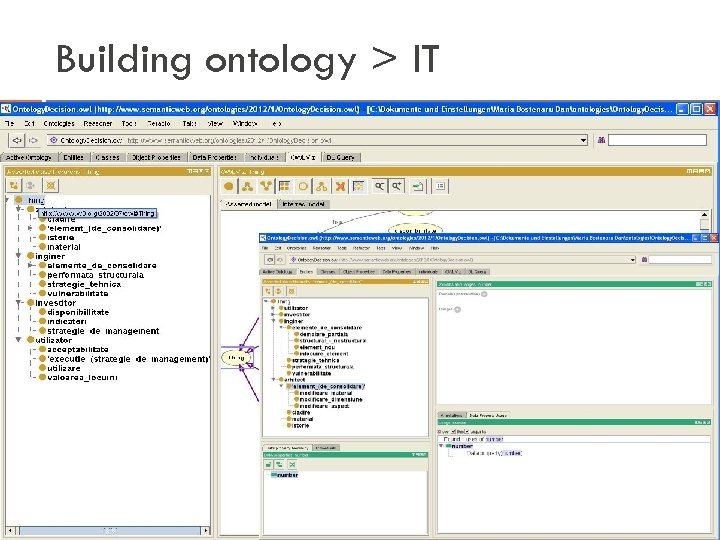This screenshot has width=720, height=540.
Task: Select the valoarea_locuirii class in main tree
Action: 82,377
